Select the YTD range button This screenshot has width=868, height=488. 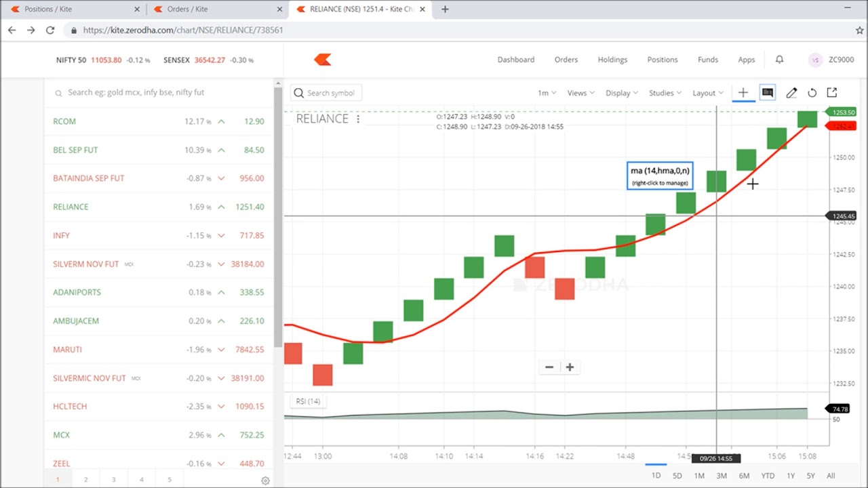pos(768,476)
